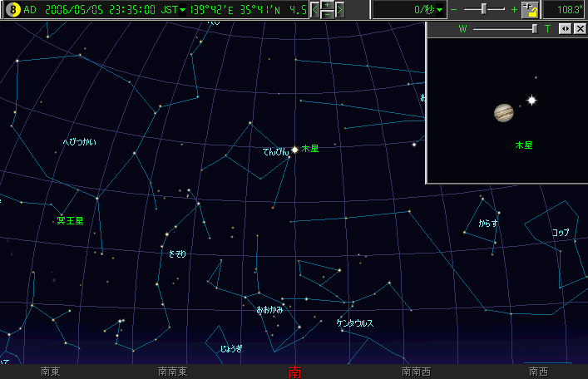This screenshot has width=588, height=379.
Task: Click the red 南 compass direction marker
Action: click(x=294, y=372)
